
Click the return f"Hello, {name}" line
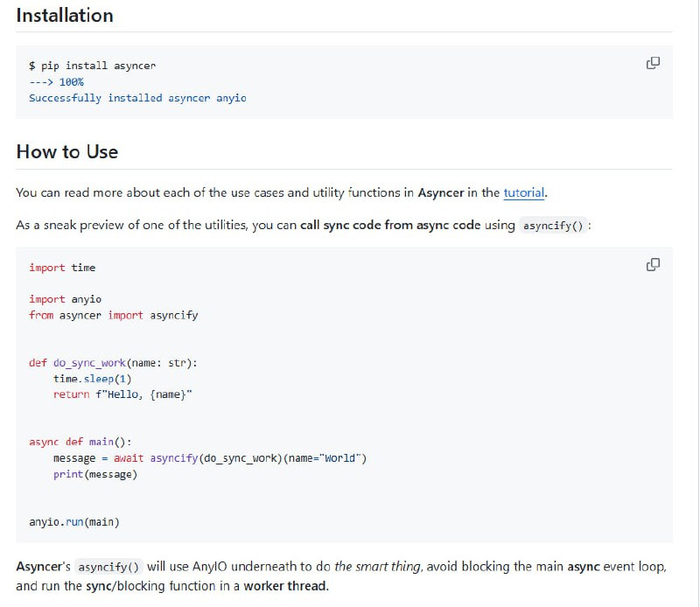[x=122, y=394]
